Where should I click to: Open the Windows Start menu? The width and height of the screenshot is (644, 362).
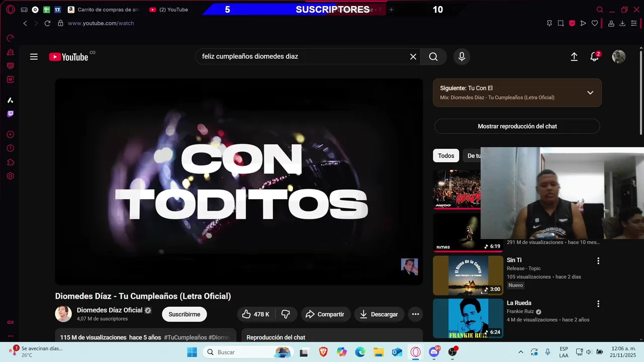(192, 352)
